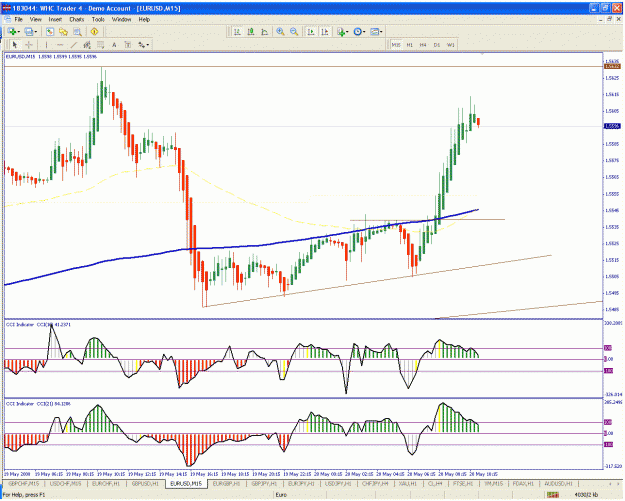The height and width of the screenshot is (501, 625).
Task: Open the Window menu
Action: click(121, 19)
